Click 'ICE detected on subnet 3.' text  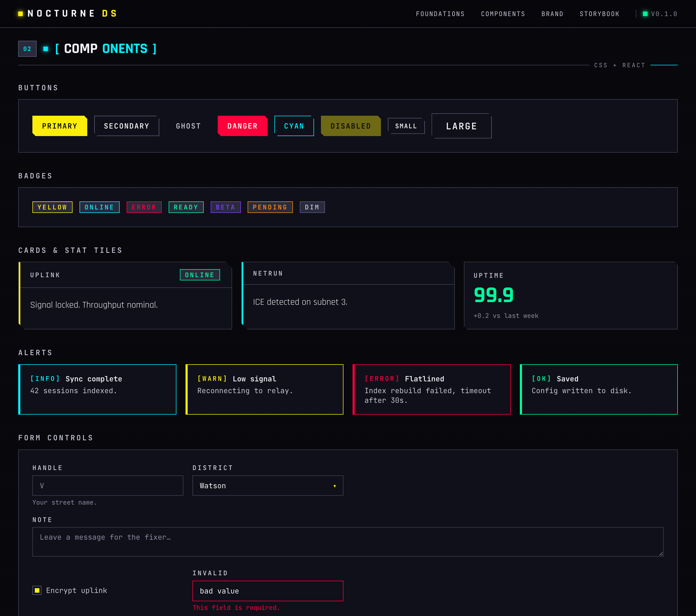point(300,302)
